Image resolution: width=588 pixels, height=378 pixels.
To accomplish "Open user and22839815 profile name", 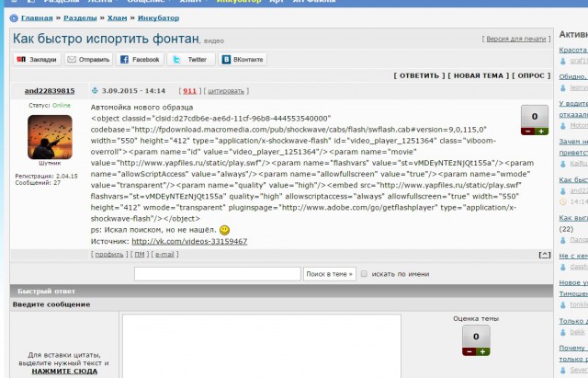I will tap(50, 91).
